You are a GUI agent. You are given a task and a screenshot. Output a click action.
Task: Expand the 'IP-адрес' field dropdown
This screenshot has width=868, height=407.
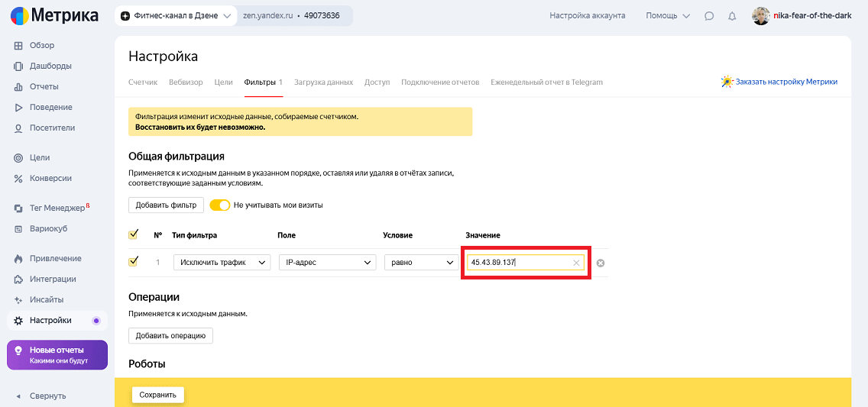point(327,263)
